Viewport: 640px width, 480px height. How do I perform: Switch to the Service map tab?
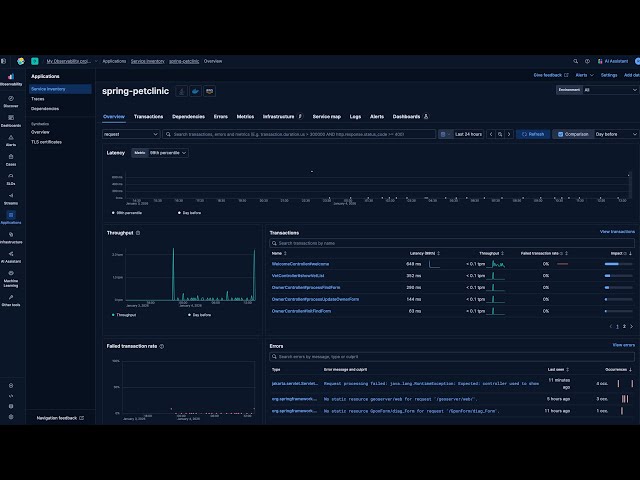click(x=327, y=117)
